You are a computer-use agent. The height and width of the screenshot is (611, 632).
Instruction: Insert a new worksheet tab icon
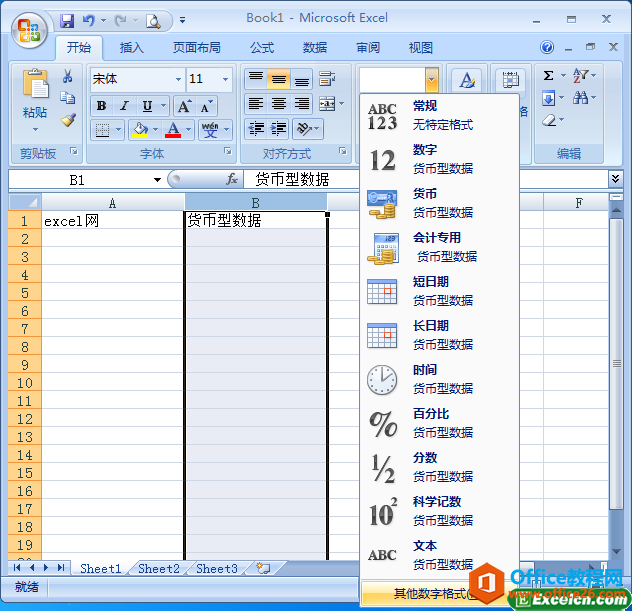[263, 568]
